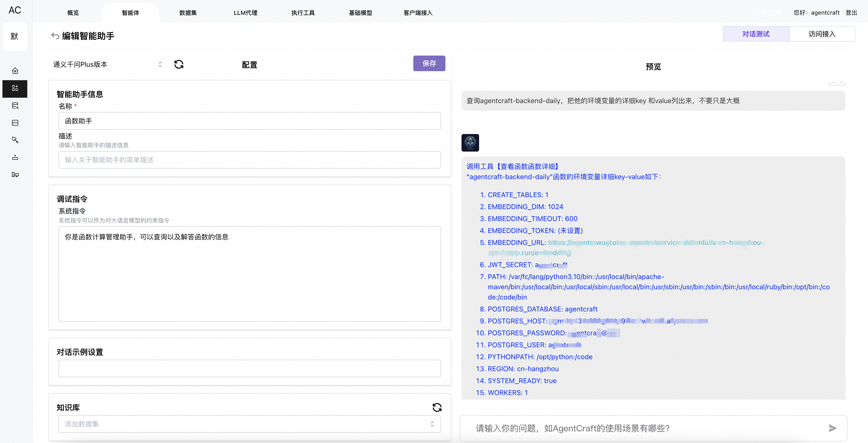Viewport: 868px width, 443px height.
Task: Click the 配置 panel heading
Action: pyautogui.click(x=250, y=65)
